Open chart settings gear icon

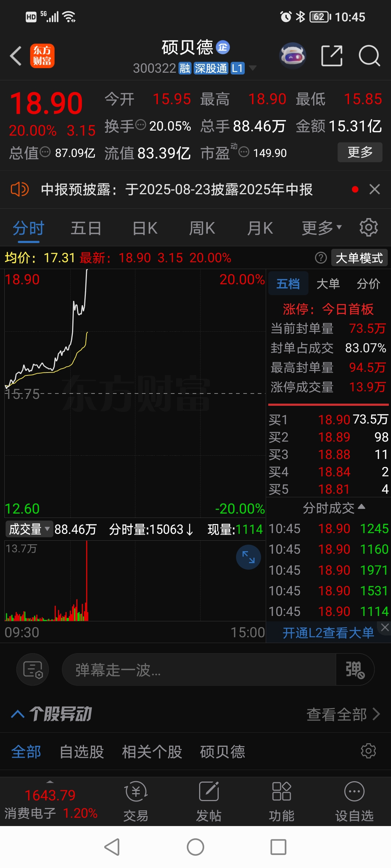pos(369,227)
